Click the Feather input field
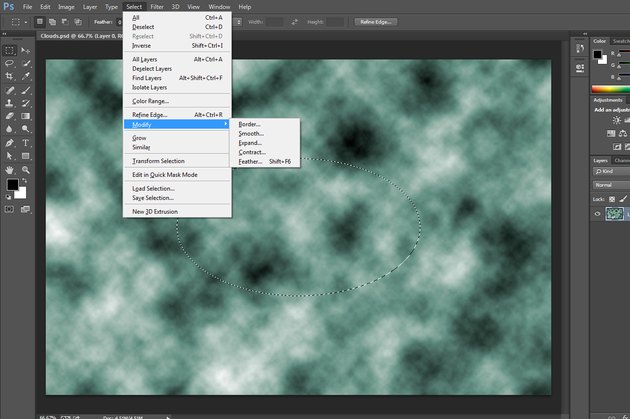Screen dimensions: 630x419 click(119, 22)
